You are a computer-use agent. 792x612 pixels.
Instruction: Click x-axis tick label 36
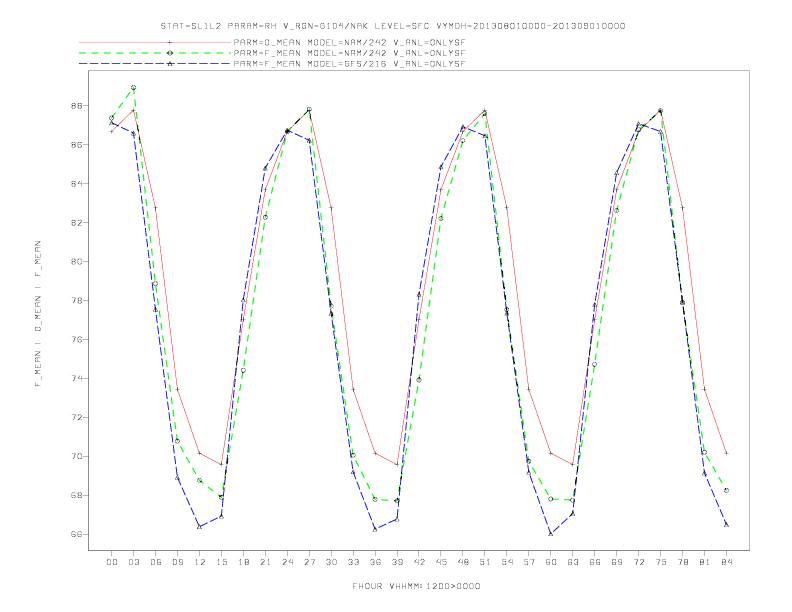point(375,562)
